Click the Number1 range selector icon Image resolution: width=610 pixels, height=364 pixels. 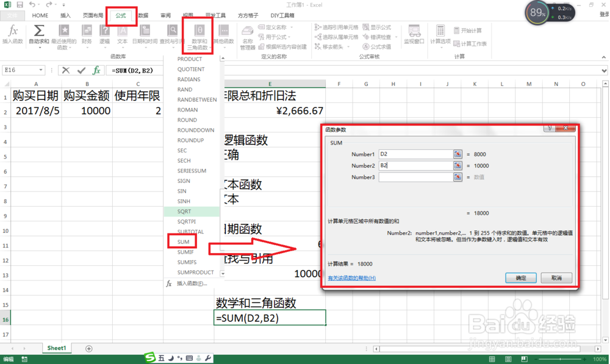click(x=457, y=154)
